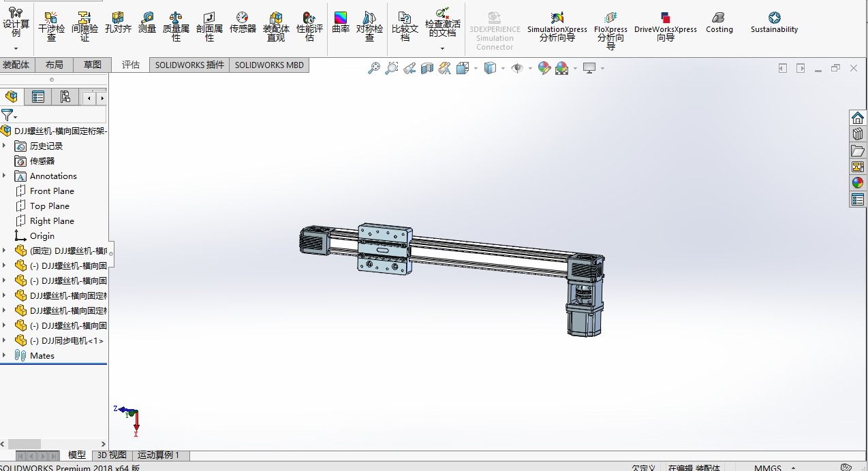Expand the Annotations tree node
Image resolution: width=868 pixels, height=471 pixels.
[4, 176]
